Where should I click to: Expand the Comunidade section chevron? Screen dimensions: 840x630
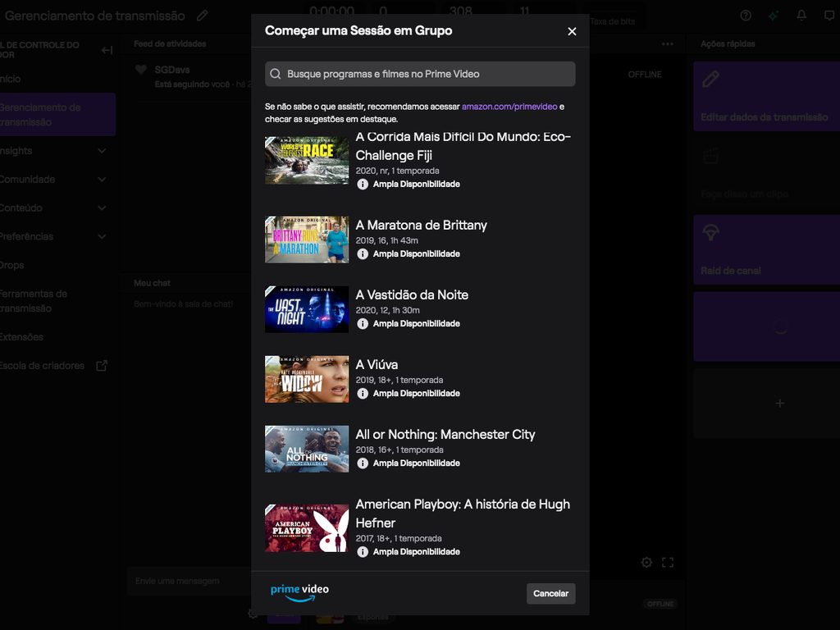[x=102, y=180]
